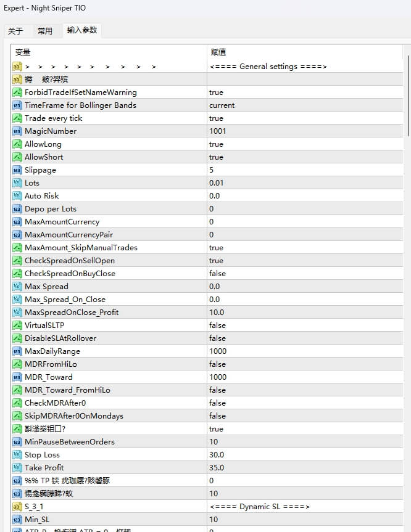The width and height of the screenshot is (411, 532).
Task: Select the Max Spread variable name
Action: click(46, 287)
